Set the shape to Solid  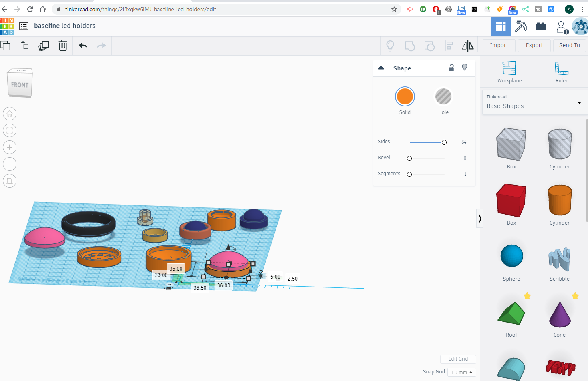coord(405,96)
